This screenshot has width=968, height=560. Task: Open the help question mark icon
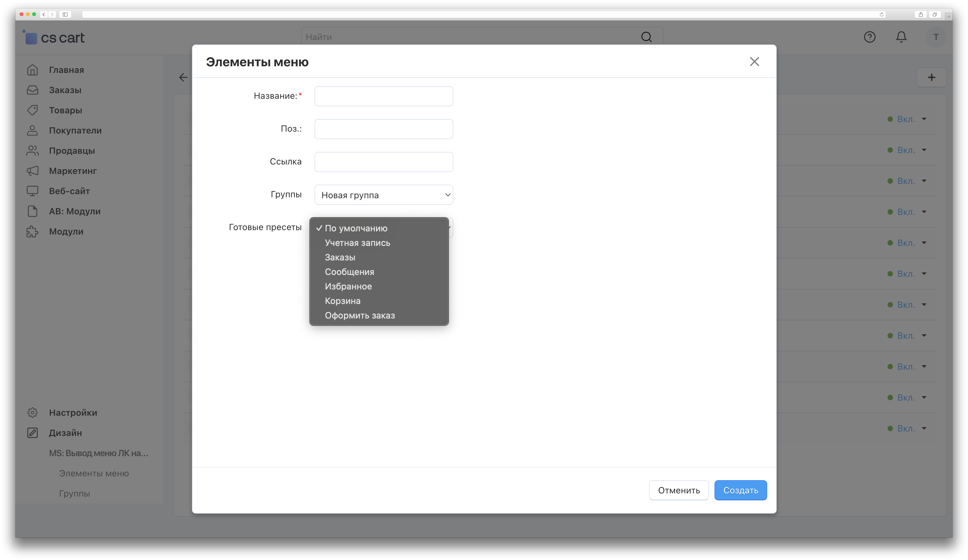(870, 37)
